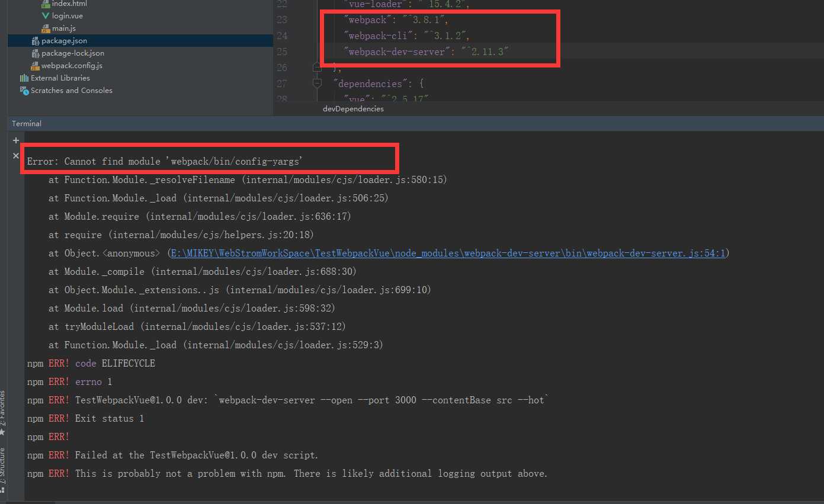Click the 'npm ERR! Exit status 1' line

86,419
